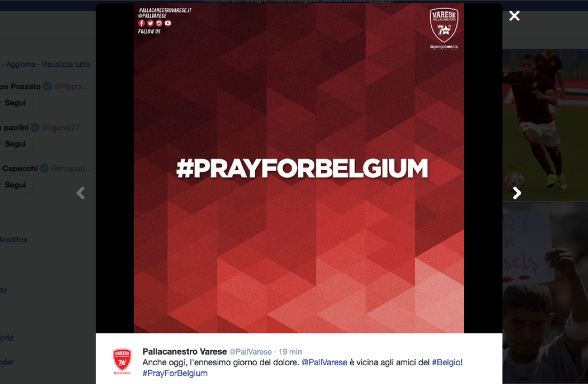588x384 pixels.
Task: Open Pallacanestro Varese profile avatar
Action: pyautogui.click(x=122, y=362)
